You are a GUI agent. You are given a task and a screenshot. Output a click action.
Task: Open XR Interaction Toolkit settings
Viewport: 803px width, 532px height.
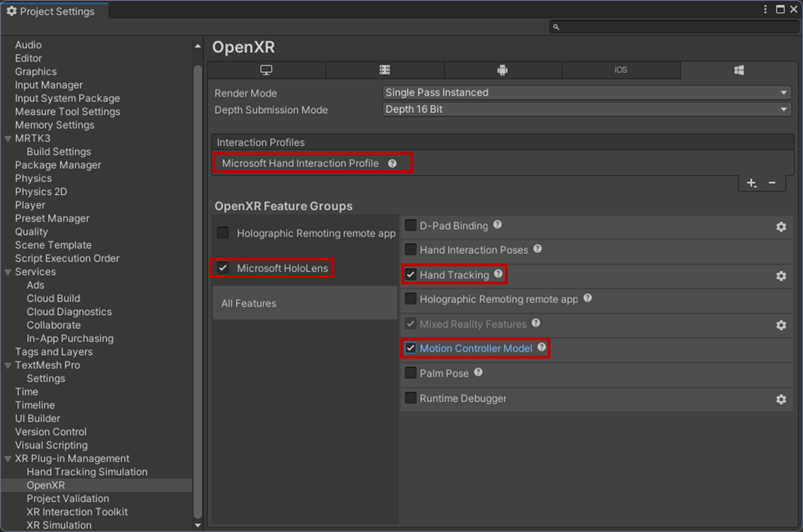[77, 512]
